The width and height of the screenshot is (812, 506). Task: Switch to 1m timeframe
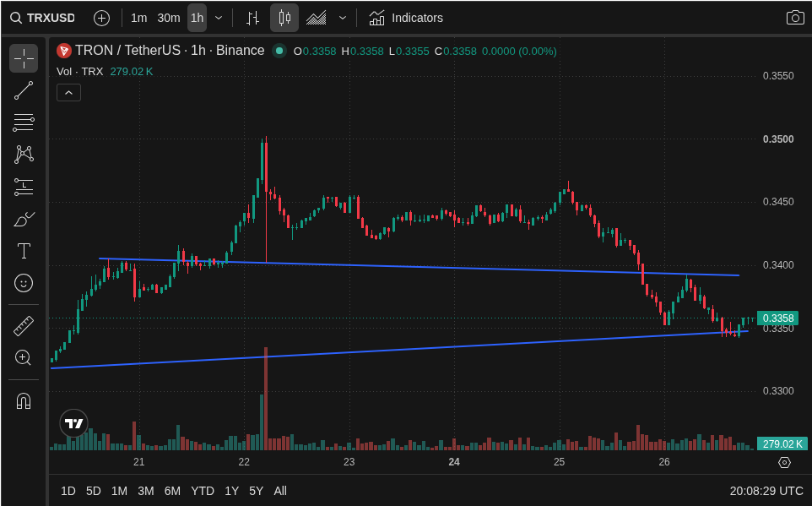point(138,18)
